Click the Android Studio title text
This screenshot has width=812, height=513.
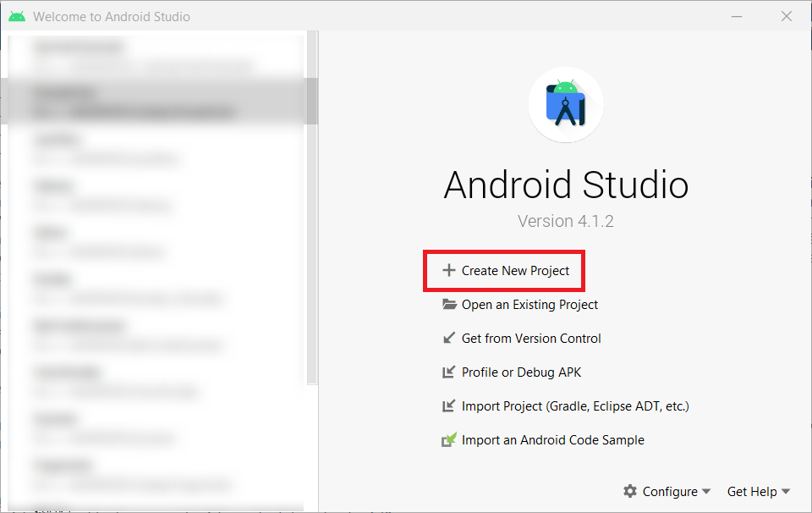pos(566,185)
